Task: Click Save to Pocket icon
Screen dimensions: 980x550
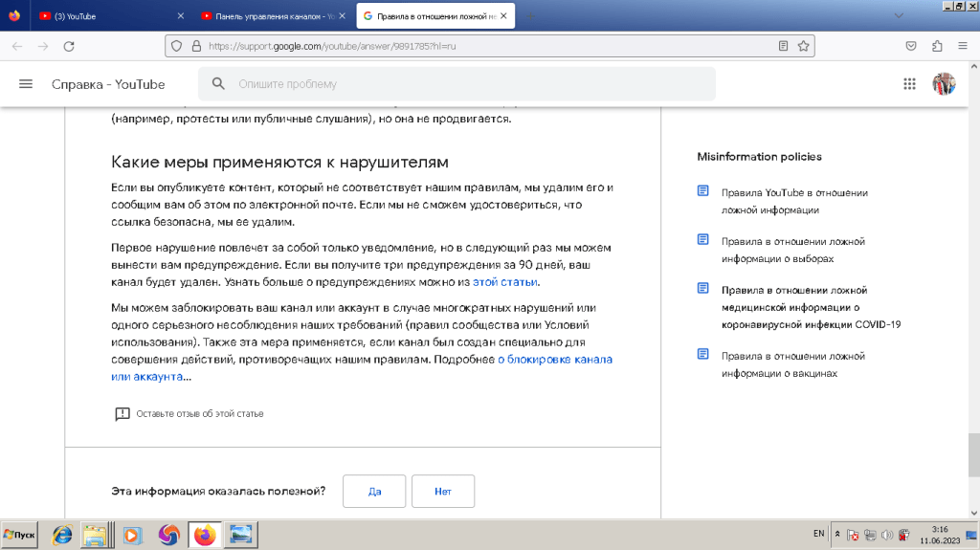Action: [x=911, y=46]
